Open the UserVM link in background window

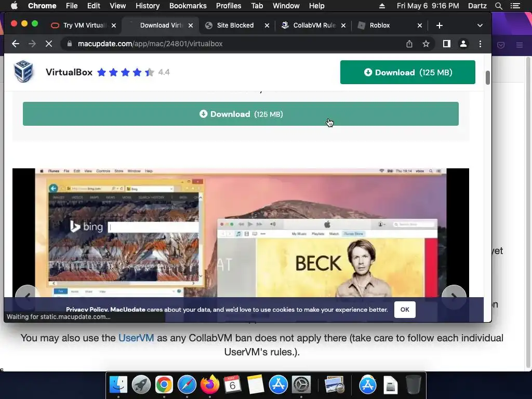[x=136, y=338]
